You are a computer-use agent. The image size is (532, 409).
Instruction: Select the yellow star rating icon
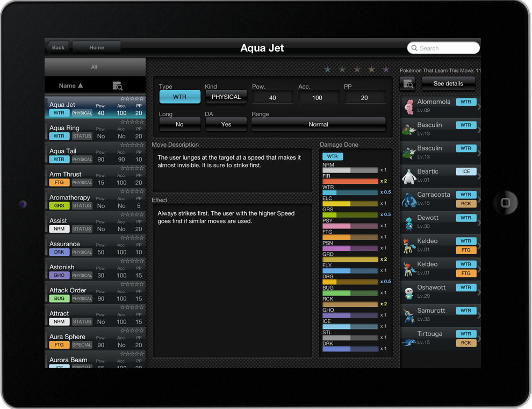point(371,69)
